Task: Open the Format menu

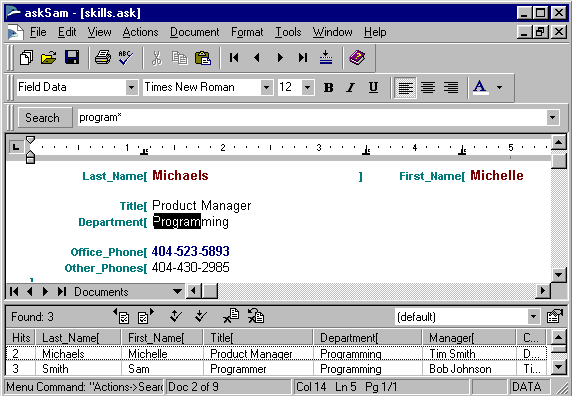Action: point(247,32)
